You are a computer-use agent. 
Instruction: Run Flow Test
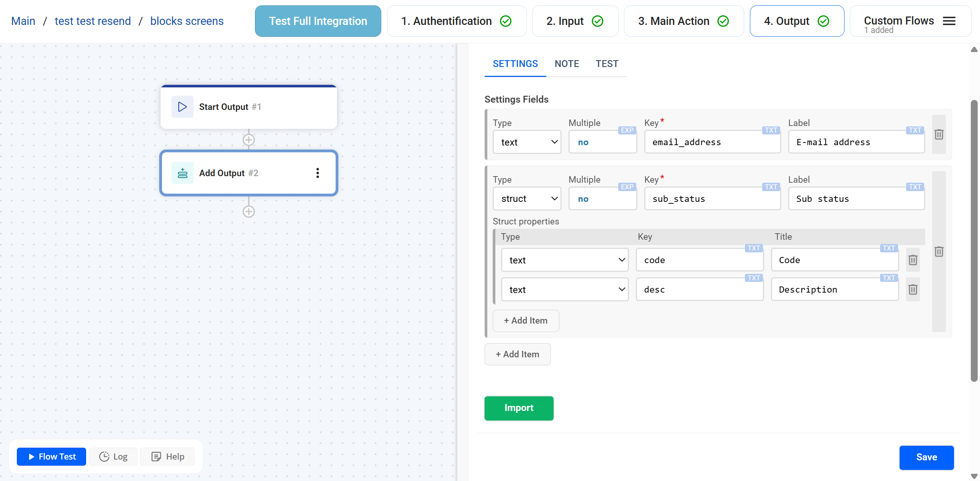point(52,456)
